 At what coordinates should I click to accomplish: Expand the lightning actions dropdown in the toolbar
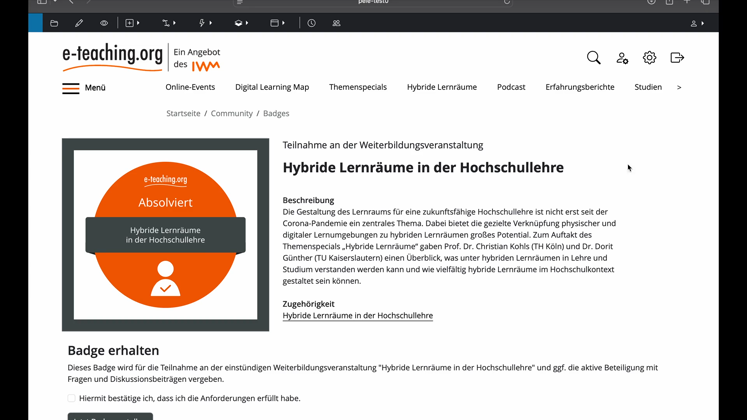pyautogui.click(x=204, y=23)
